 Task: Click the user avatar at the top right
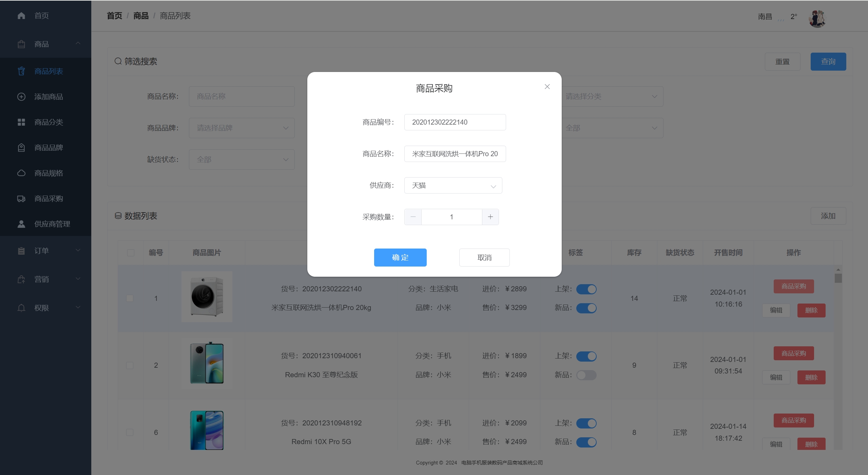(817, 18)
